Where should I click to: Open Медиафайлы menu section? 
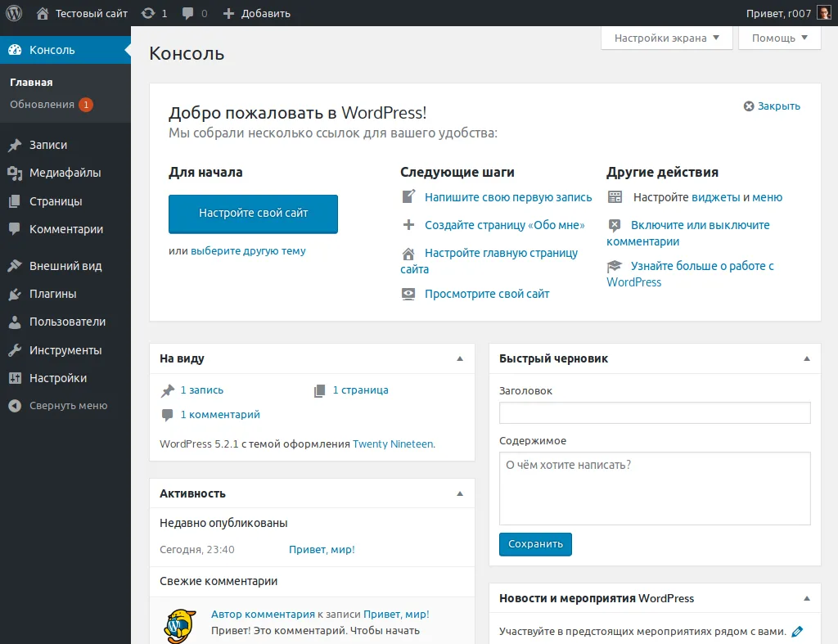click(x=65, y=173)
